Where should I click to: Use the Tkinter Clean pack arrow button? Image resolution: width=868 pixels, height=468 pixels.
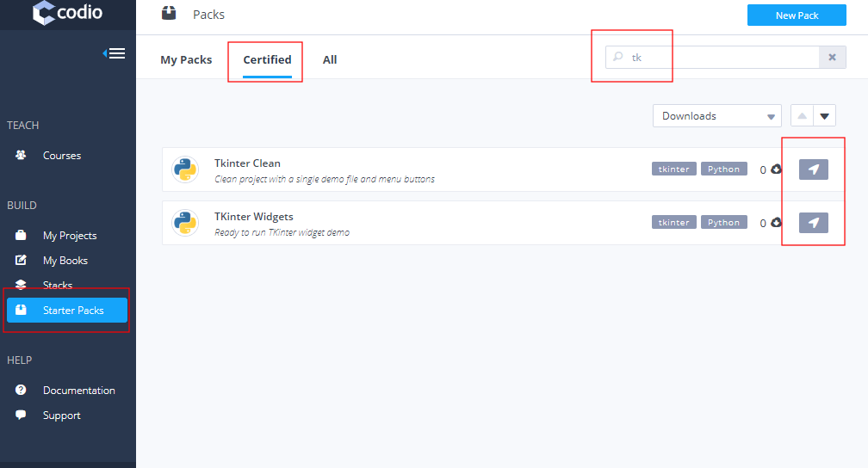tap(814, 169)
